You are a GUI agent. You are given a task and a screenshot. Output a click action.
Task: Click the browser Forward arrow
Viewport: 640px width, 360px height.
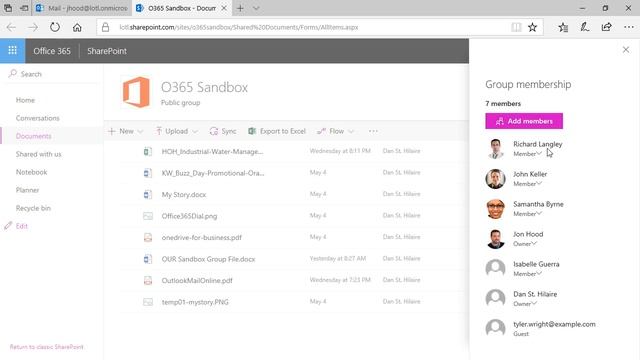pyautogui.click(x=33, y=27)
